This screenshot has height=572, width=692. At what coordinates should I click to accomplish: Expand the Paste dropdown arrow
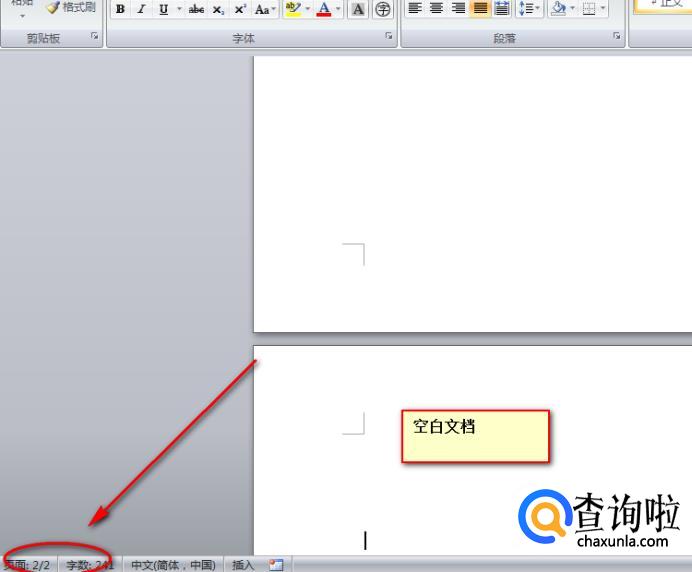point(22,16)
